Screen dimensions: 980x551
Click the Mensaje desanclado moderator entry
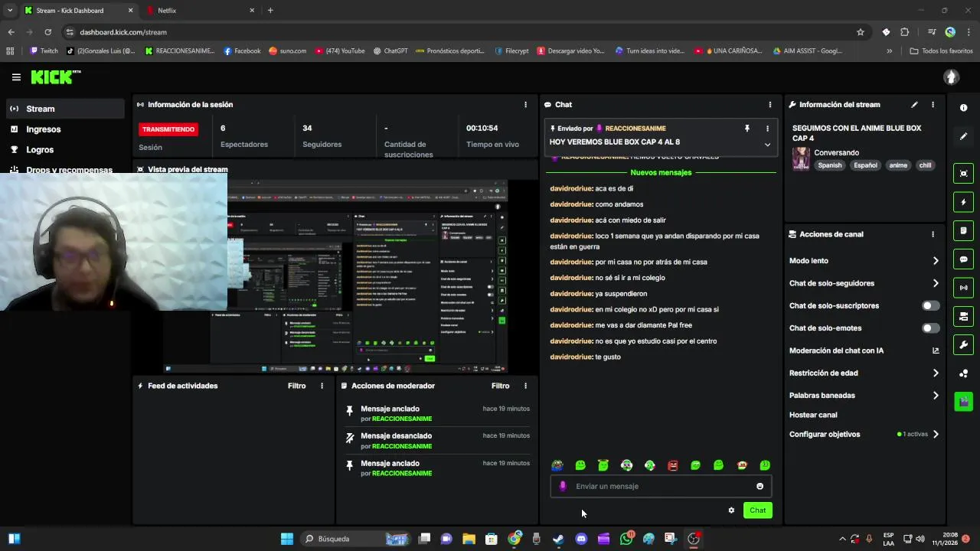point(437,441)
